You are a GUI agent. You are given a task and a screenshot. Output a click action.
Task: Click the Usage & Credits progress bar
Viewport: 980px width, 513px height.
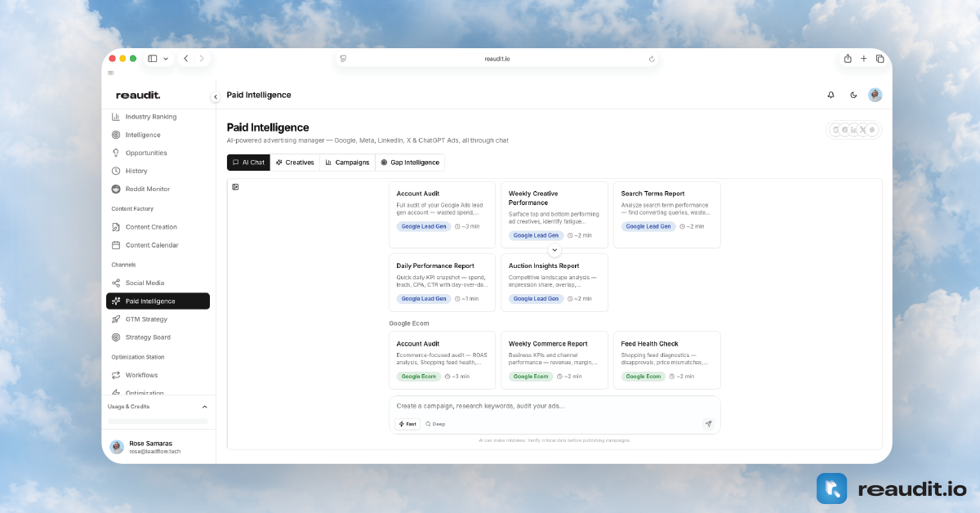[158, 422]
